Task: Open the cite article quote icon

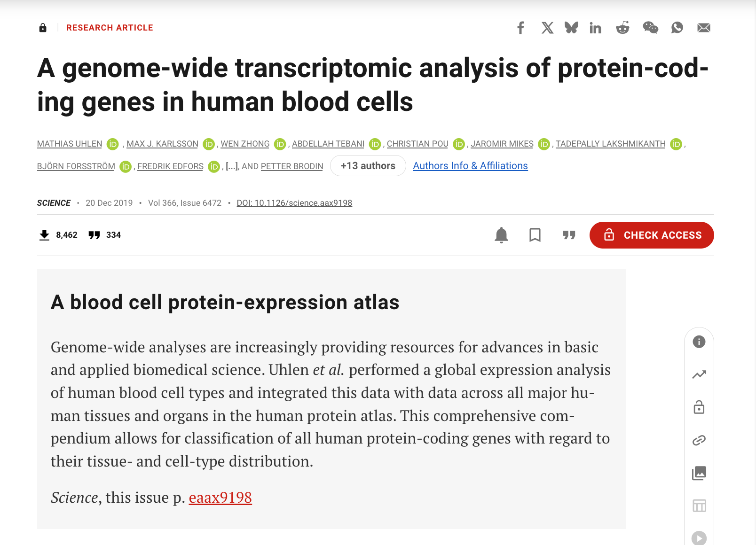Action: 569,235
